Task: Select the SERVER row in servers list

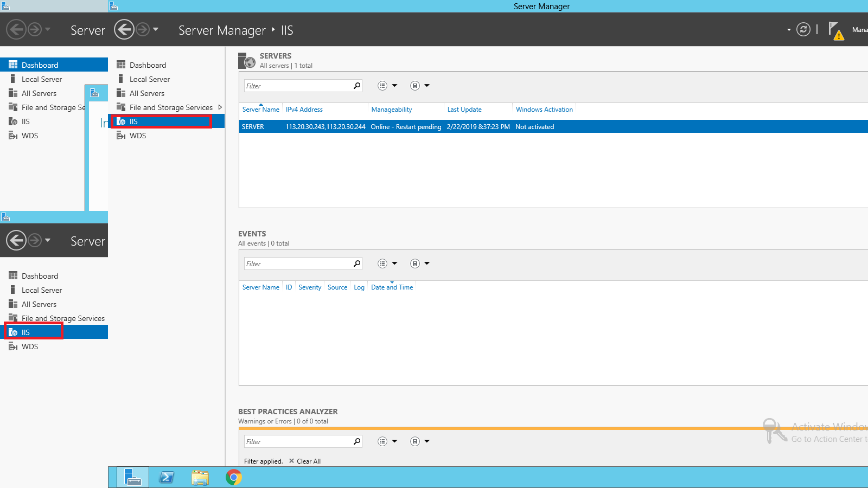Action: [253, 127]
